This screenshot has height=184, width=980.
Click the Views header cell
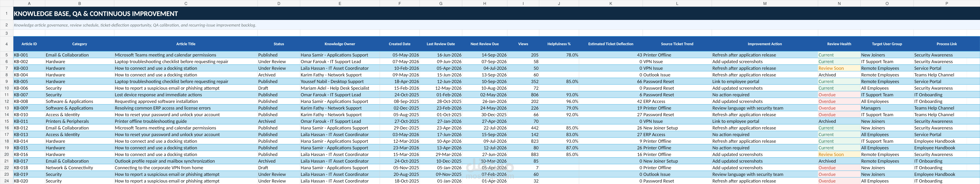click(523, 44)
